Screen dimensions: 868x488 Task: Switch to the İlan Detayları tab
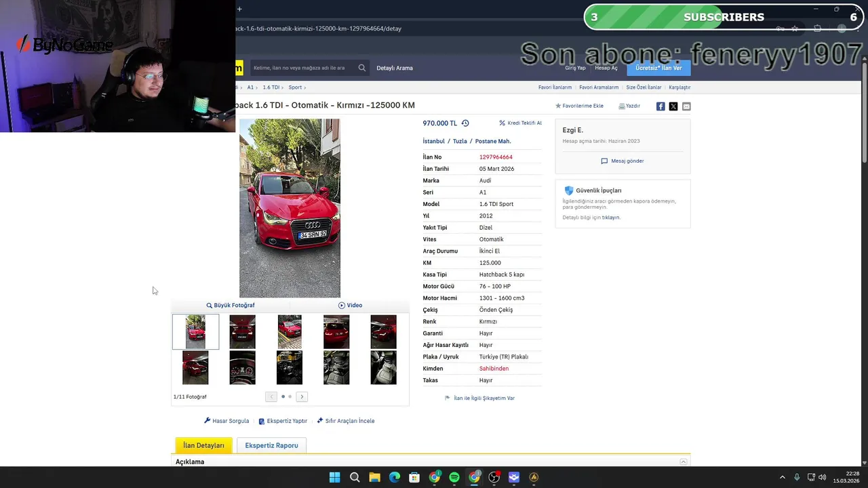(x=203, y=445)
